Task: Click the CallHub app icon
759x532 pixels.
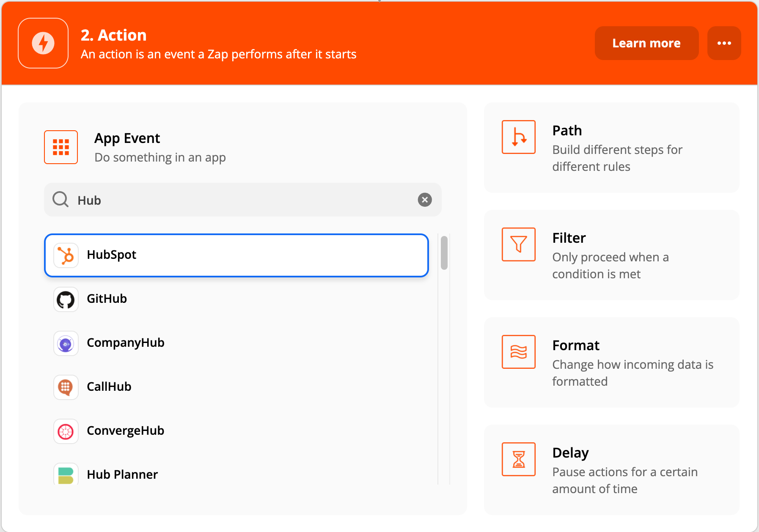Action: [66, 387]
